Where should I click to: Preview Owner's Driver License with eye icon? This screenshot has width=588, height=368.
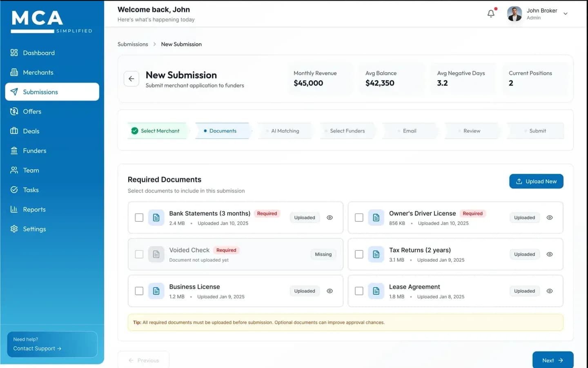[x=550, y=218]
